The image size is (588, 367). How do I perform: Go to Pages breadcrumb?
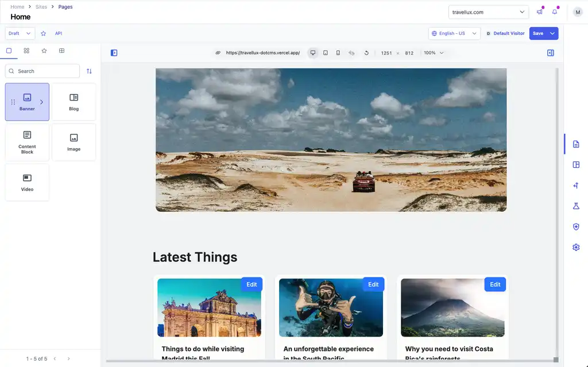click(65, 7)
